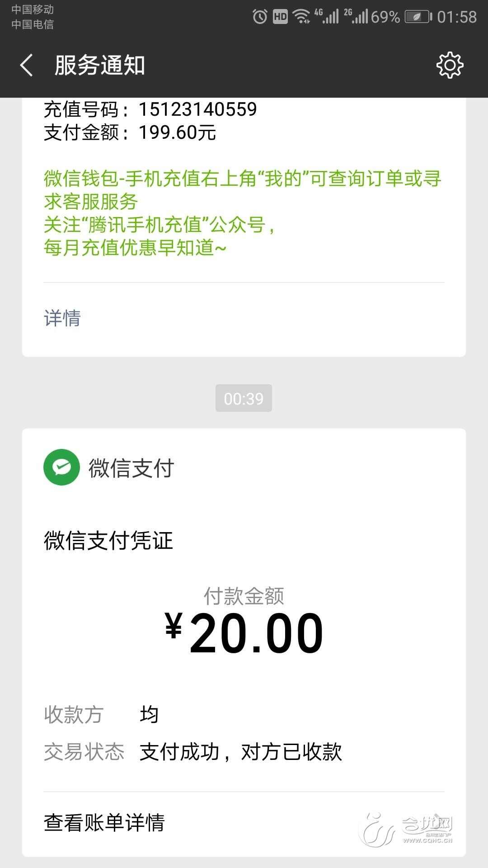Tap the 199.60元 payment amount line
This screenshot has height=868, width=488.
(177, 132)
